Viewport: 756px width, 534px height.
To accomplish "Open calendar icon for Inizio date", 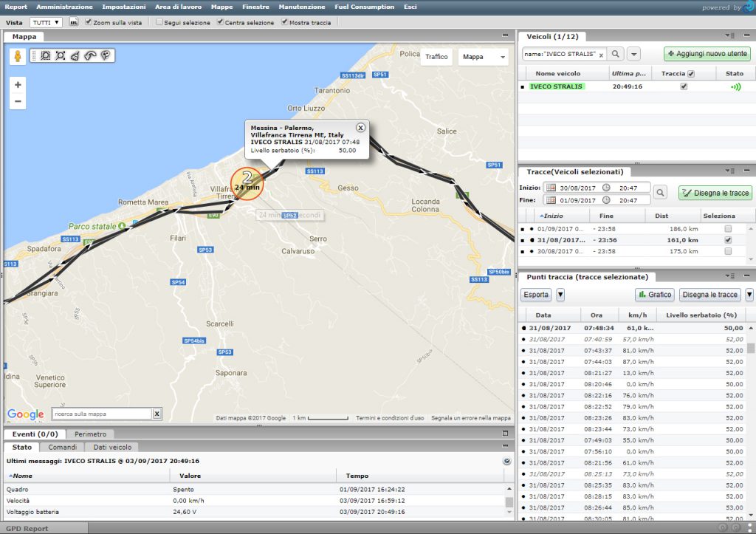I will [x=551, y=188].
